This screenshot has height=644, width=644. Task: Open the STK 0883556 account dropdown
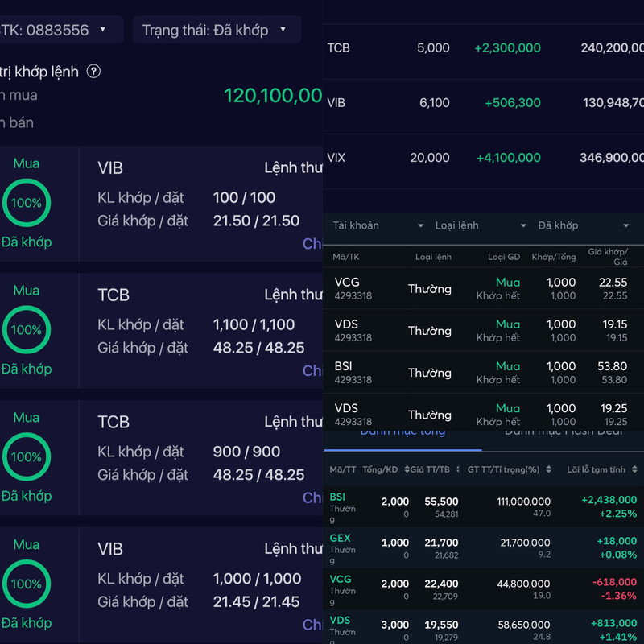click(x=62, y=30)
